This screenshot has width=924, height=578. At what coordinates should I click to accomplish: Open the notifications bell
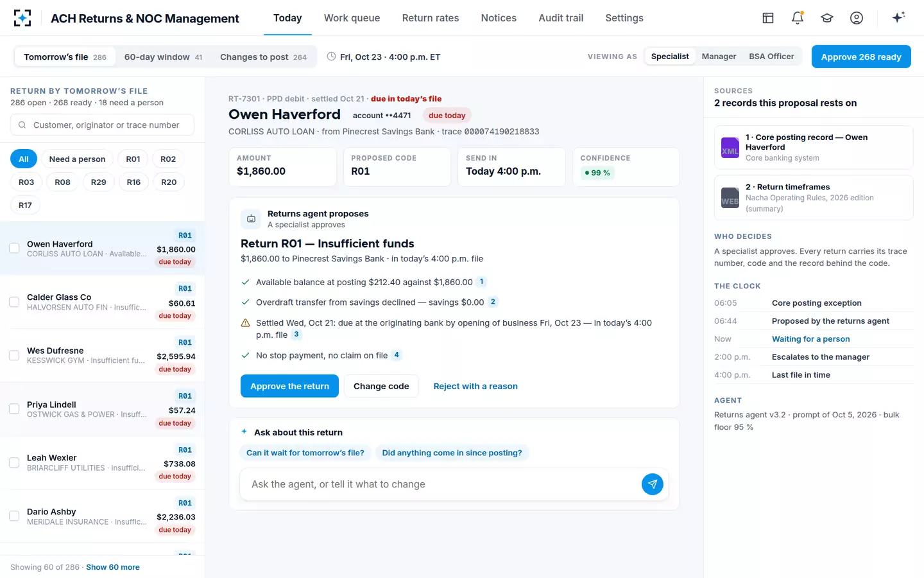798,18
